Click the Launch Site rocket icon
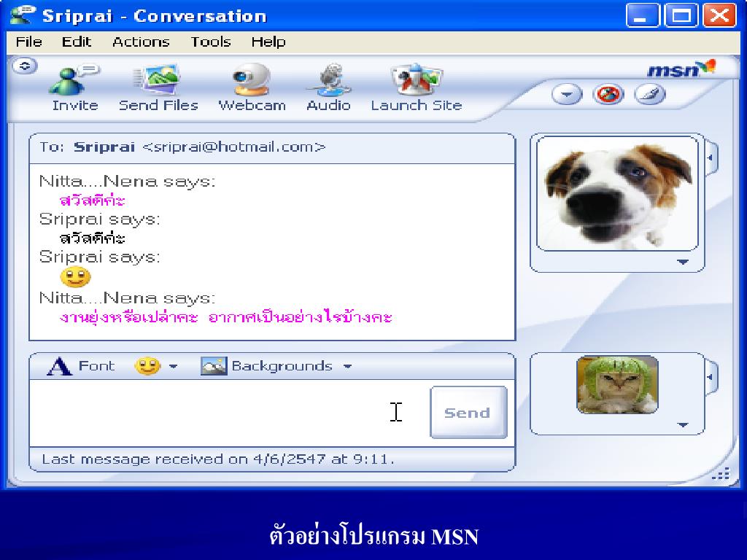The height and width of the screenshot is (560, 747). (417, 79)
